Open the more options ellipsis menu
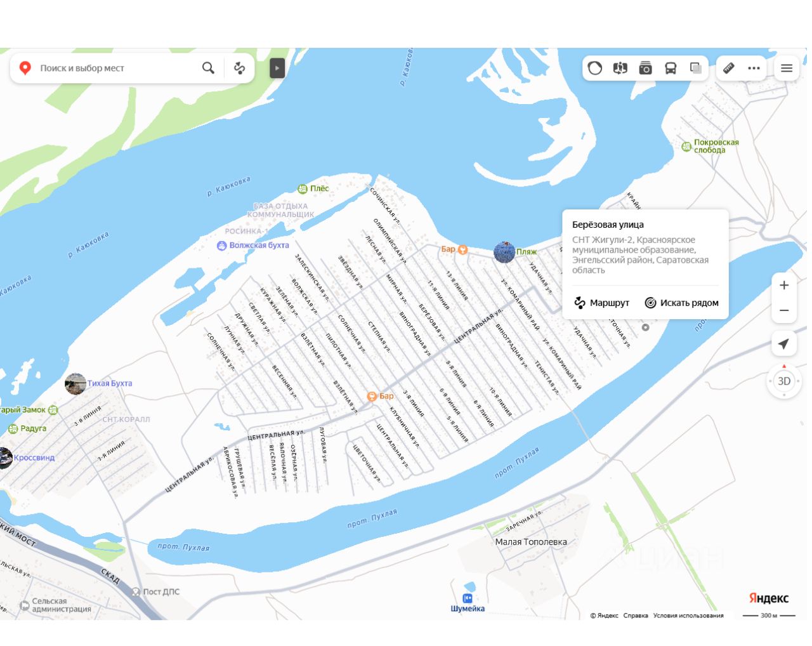This screenshot has height=646, width=812. [x=754, y=68]
